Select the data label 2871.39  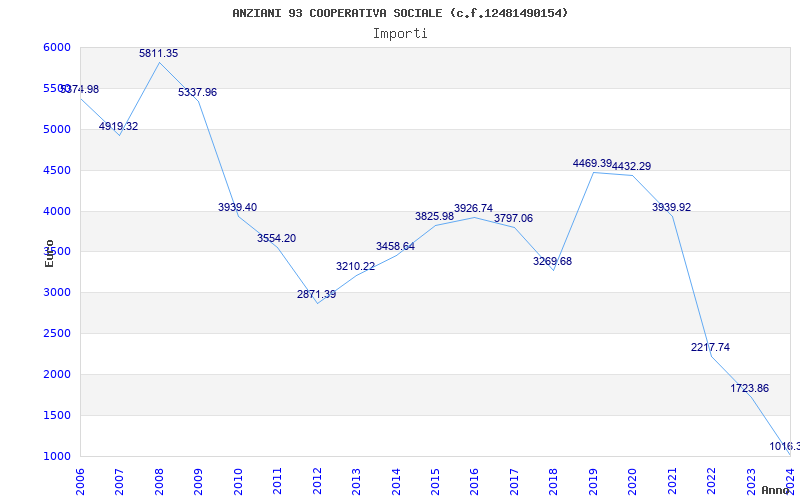tap(316, 294)
